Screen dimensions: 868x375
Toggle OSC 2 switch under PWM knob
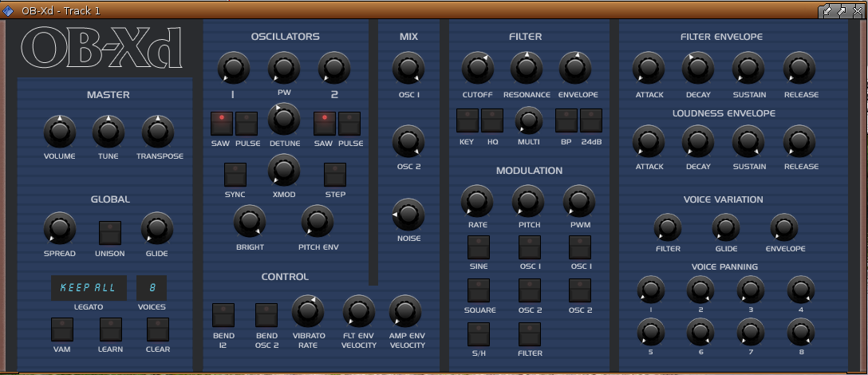click(x=580, y=290)
